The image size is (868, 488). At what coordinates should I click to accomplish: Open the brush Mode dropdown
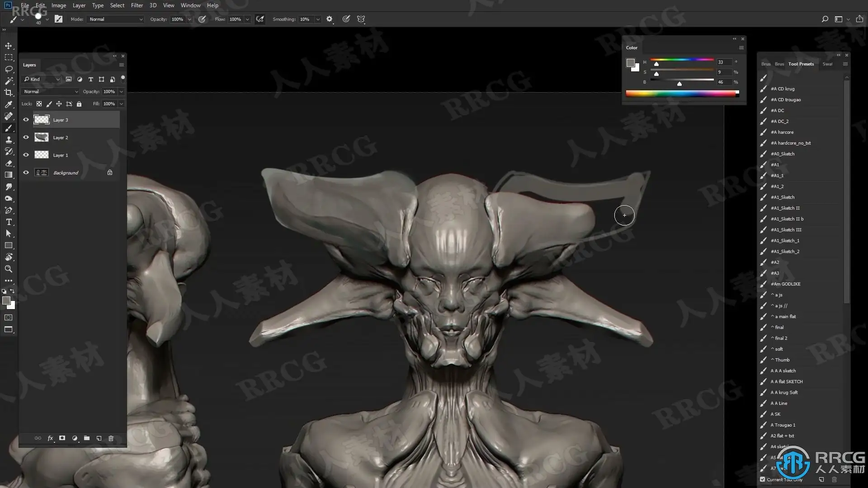116,19
